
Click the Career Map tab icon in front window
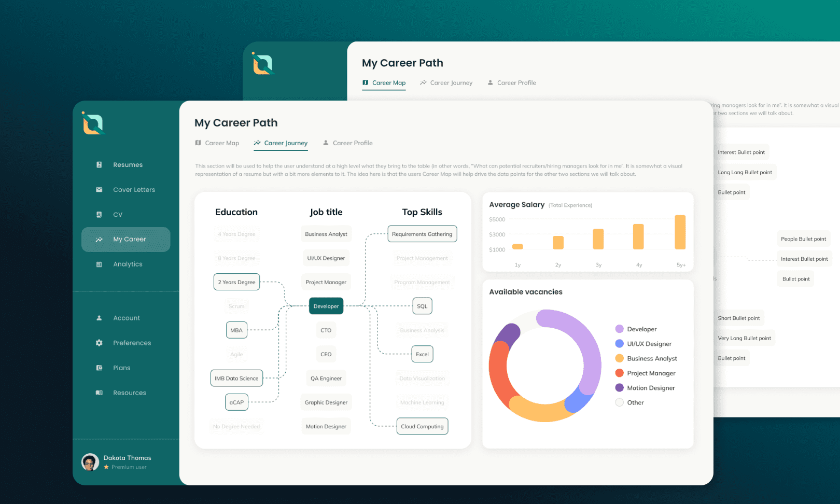[x=198, y=143]
